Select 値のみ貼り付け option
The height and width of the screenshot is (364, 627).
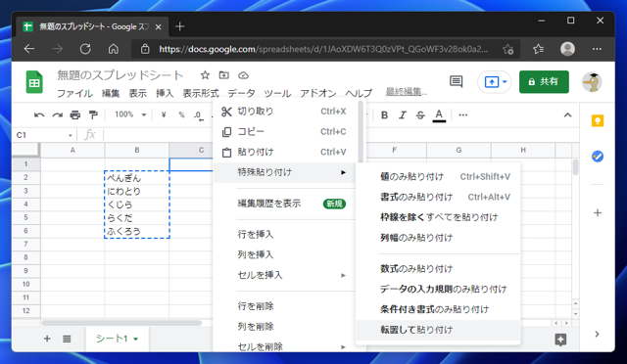coord(438,176)
